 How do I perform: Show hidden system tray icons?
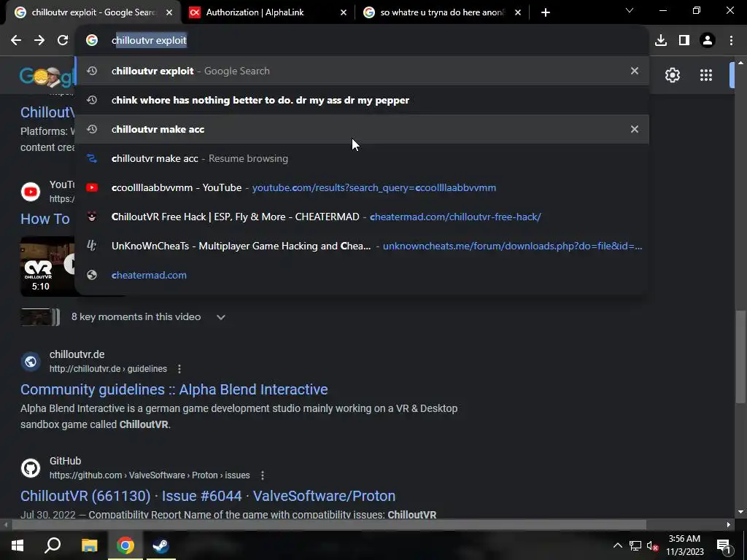[x=617, y=545]
